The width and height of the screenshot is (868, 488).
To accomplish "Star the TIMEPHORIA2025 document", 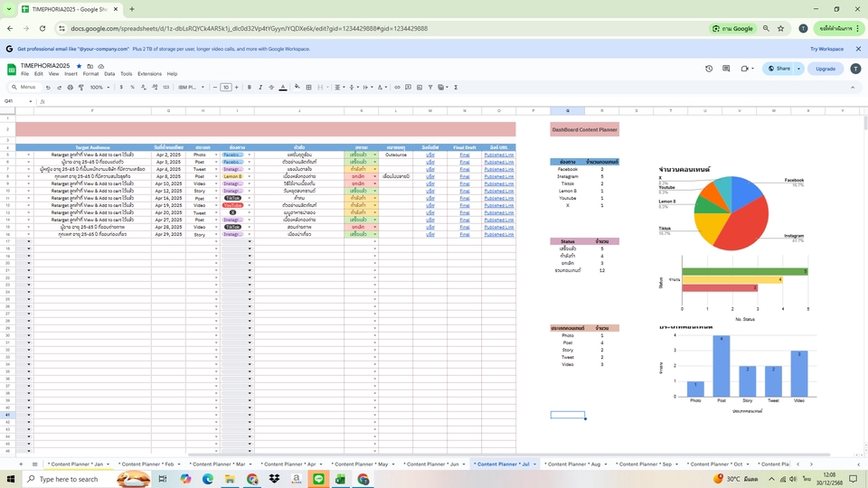I will [79, 66].
